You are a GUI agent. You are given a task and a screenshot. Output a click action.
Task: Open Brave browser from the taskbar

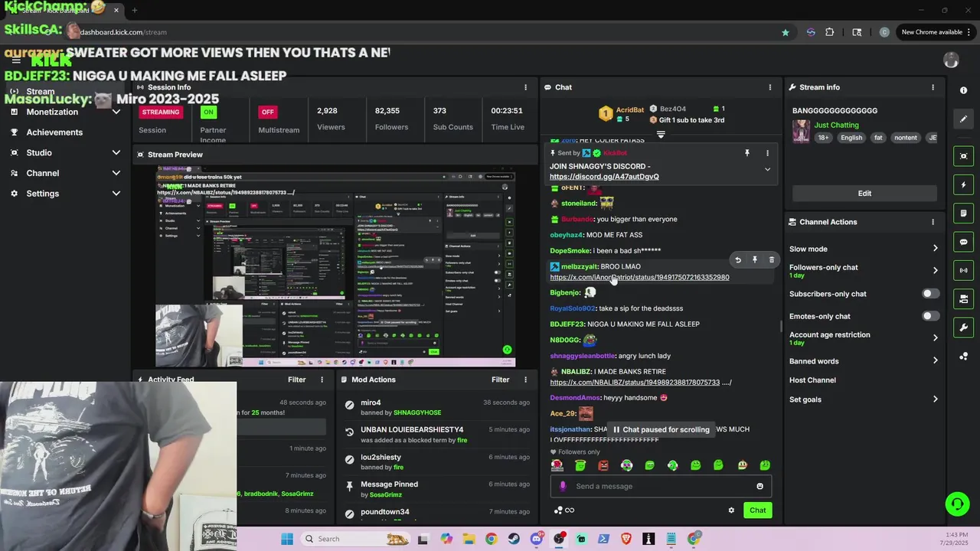626,539
